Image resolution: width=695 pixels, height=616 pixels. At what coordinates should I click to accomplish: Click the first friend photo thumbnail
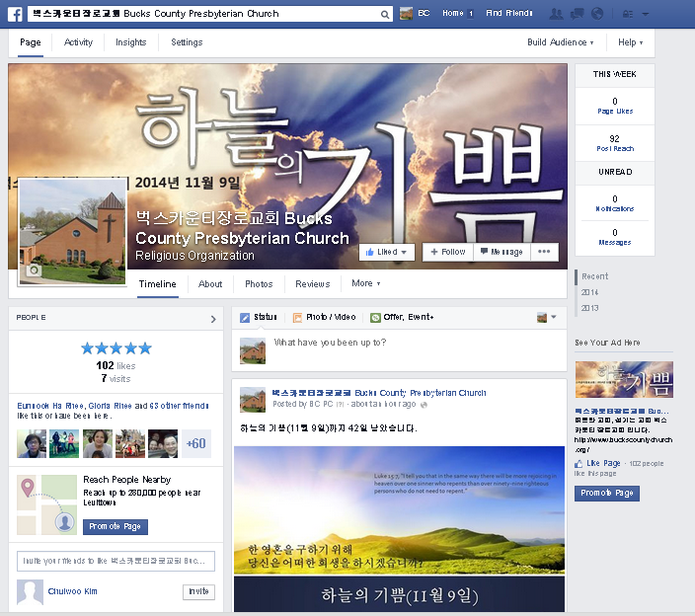click(x=32, y=443)
